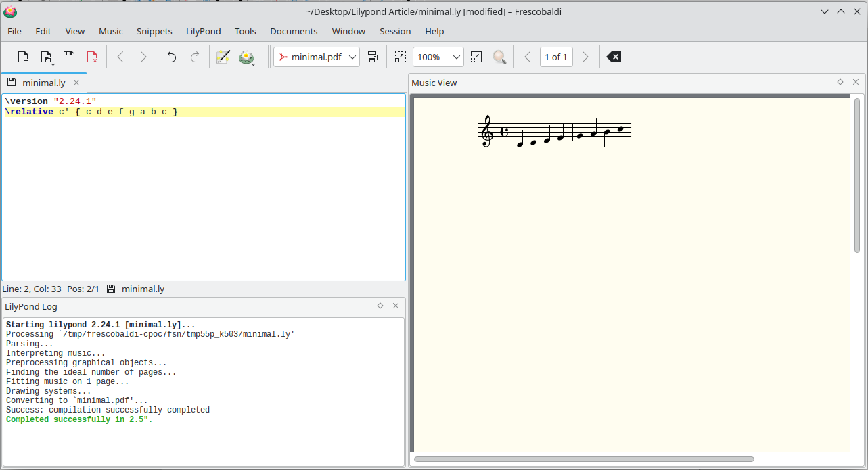Save the document with the floppy icon
The height and width of the screenshot is (470, 868).
point(69,57)
